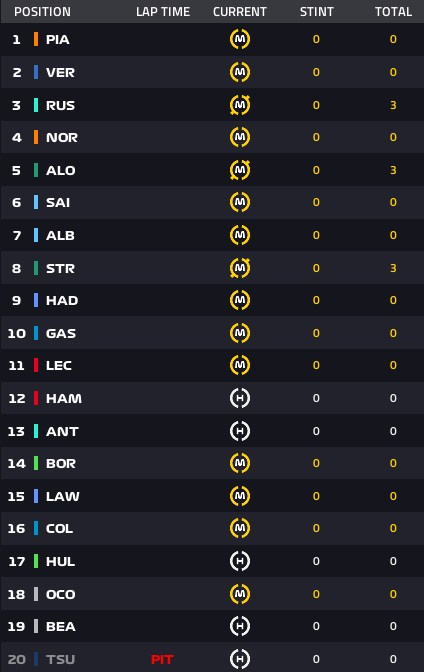Select the LEC driver name

pyautogui.click(x=59, y=366)
